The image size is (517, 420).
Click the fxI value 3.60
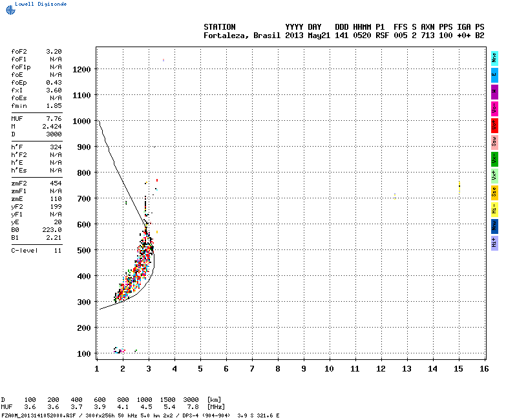pyautogui.click(x=54, y=90)
